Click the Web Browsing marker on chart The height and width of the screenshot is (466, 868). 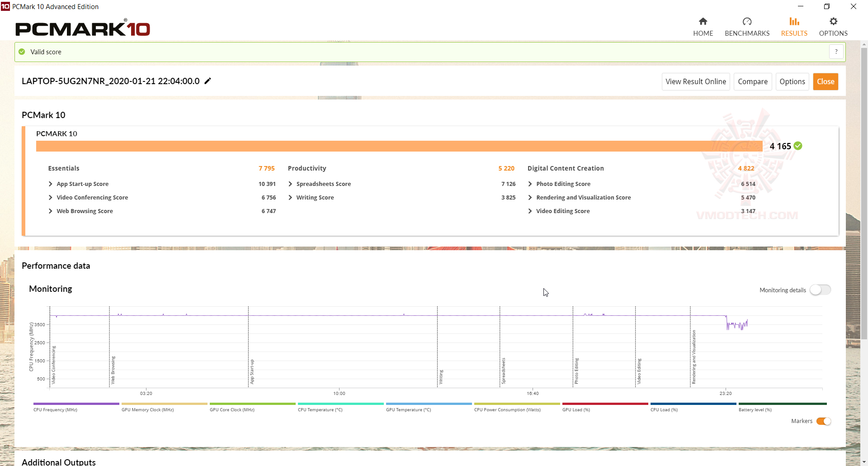point(113,370)
